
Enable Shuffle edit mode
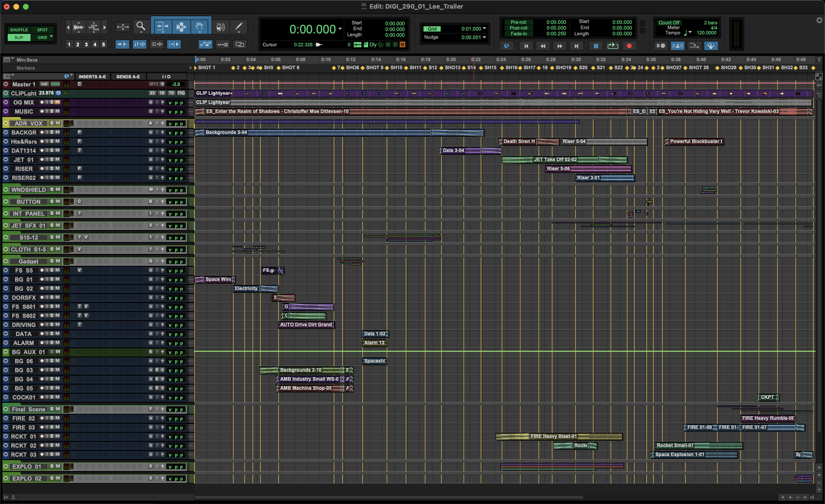click(x=19, y=30)
